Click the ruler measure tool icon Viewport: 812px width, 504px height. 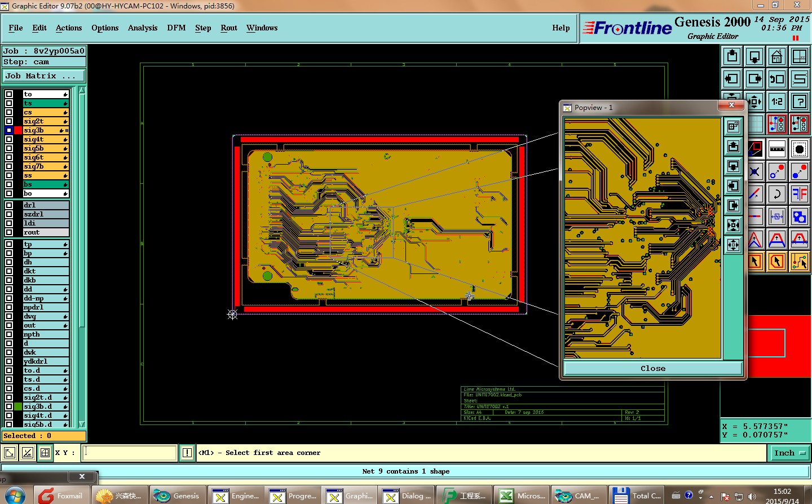click(x=777, y=149)
